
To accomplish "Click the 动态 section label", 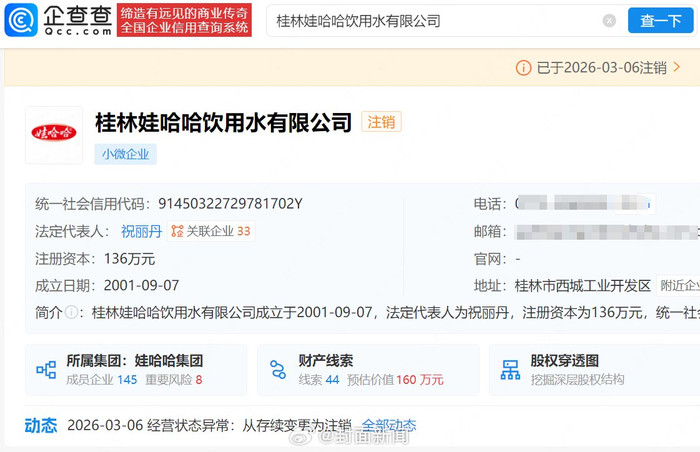I will click(x=41, y=425).
